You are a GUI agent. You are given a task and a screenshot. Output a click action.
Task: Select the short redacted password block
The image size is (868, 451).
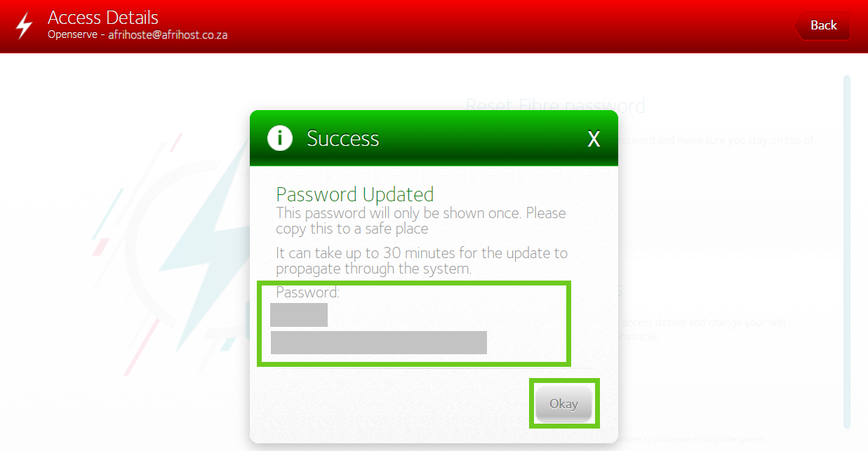click(x=299, y=315)
